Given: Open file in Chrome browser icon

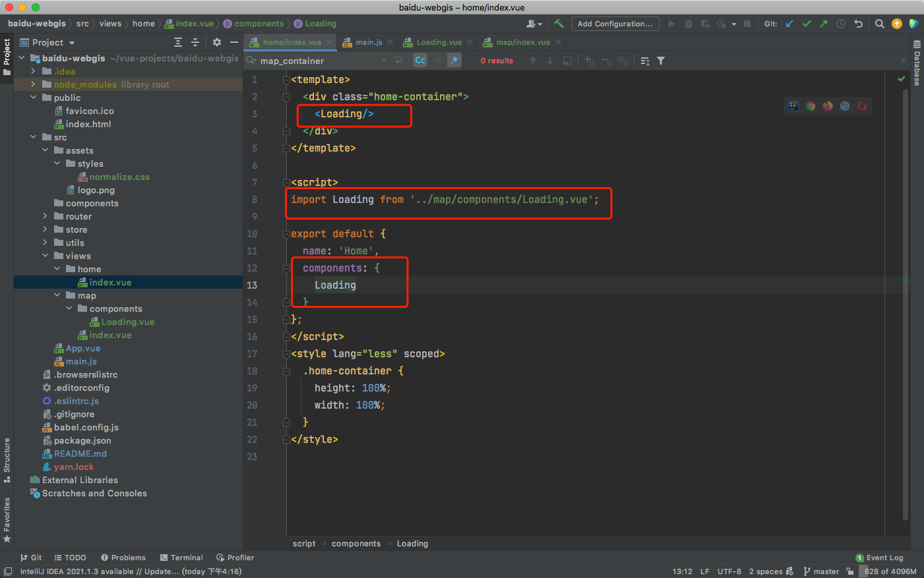Looking at the screenshot, I should (811, 106).
